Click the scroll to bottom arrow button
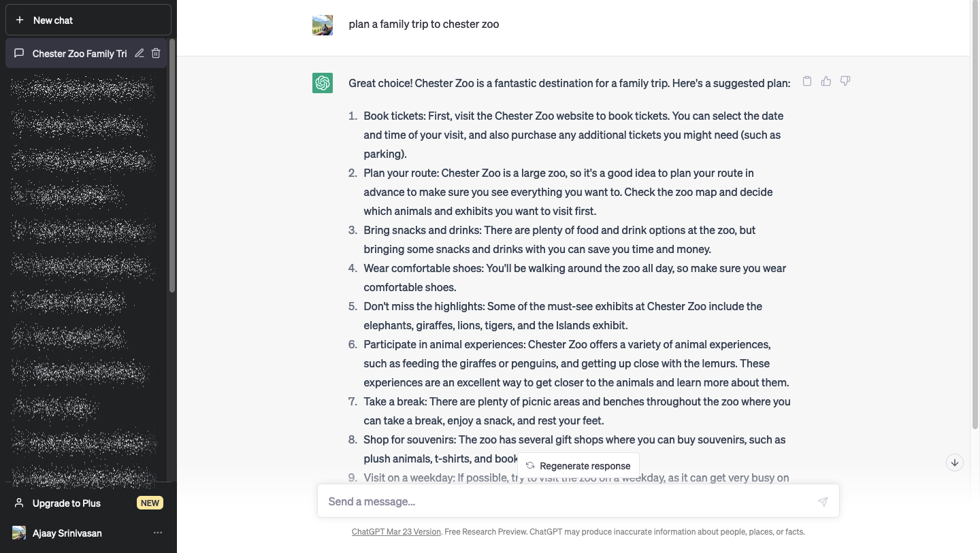This screenshot has width=980, height=553. click(x=955, y=463)
